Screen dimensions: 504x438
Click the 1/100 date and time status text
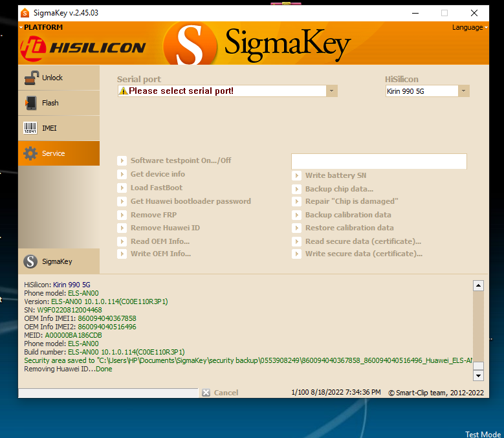[336, 392]
